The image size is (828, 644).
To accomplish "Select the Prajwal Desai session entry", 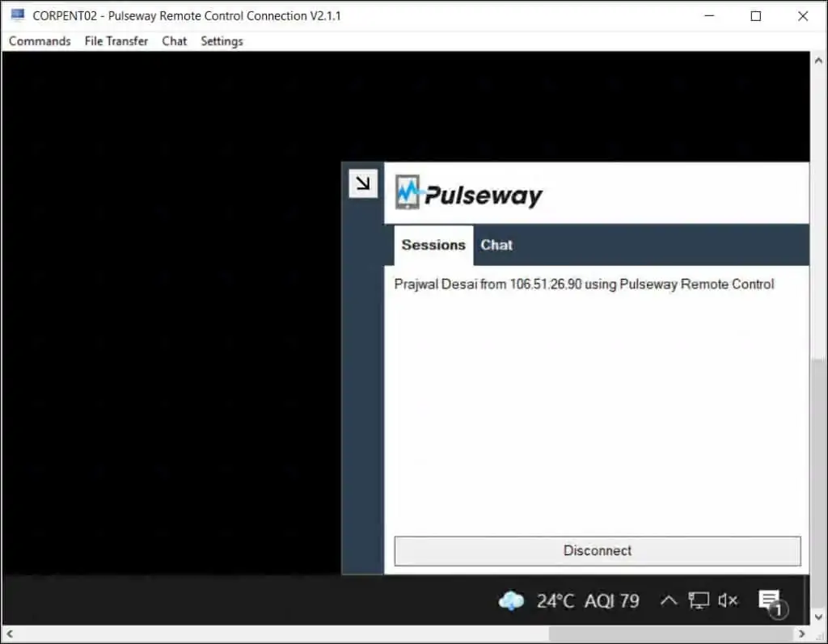I will (584, 284).
